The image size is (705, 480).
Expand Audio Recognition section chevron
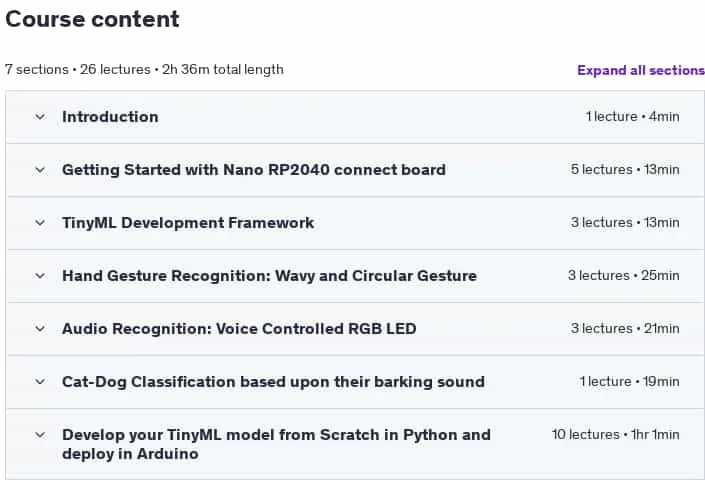[x=40, y=329]
